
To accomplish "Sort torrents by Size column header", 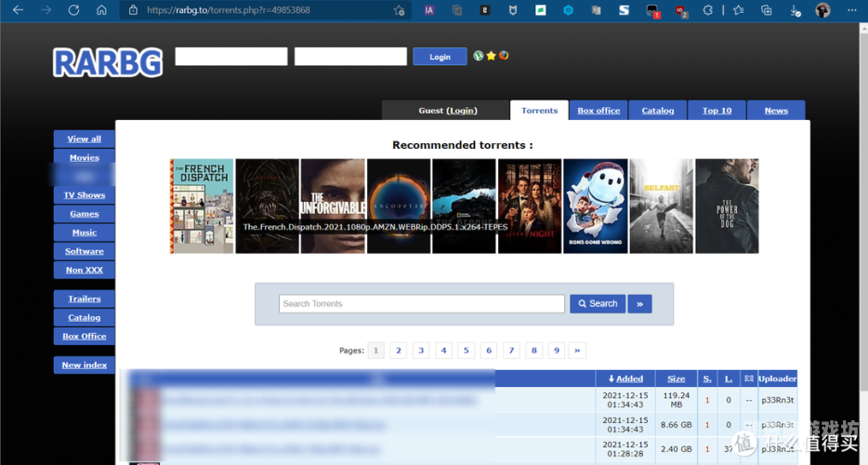I will tap(676, 379).
